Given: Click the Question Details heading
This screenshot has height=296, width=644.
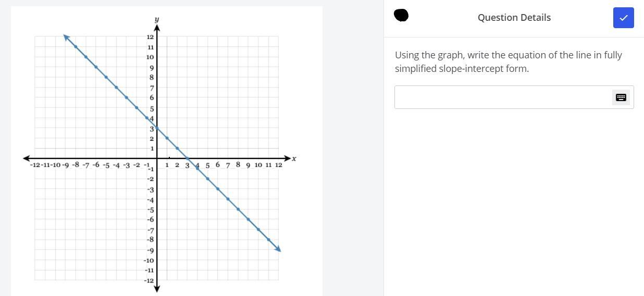Looking at the screenshot, I should [514, 18].
